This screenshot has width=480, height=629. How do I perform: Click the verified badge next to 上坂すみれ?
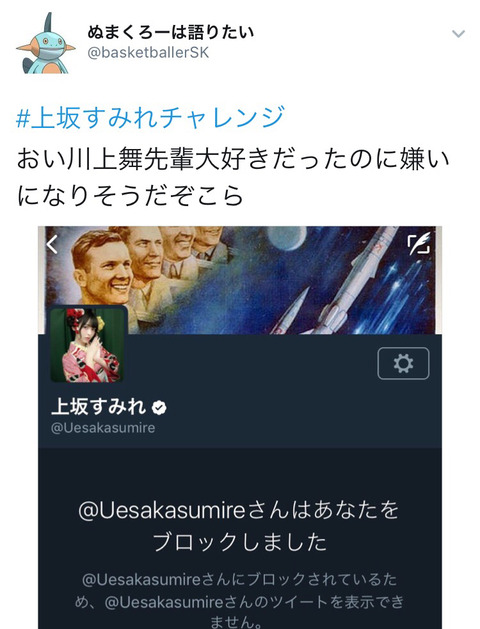(x=159, y=408)
